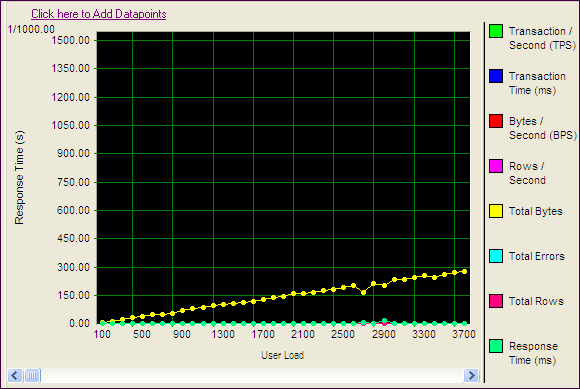Click the User Load axis label
Viewport: 580px width, 389px height.
282,355
